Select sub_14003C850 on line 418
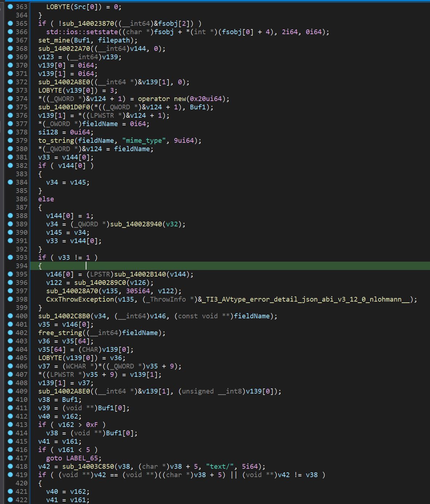The width and height of the screenshot is (430, 504). (88, 467)
